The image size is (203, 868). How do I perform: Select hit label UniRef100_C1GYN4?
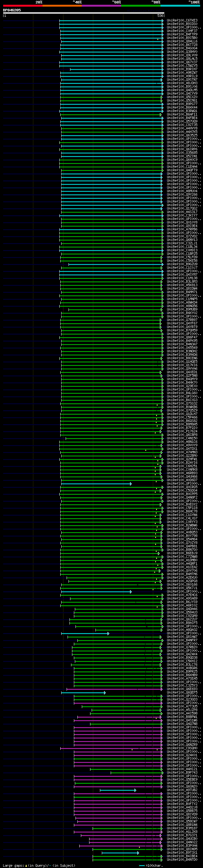point(182,515)
